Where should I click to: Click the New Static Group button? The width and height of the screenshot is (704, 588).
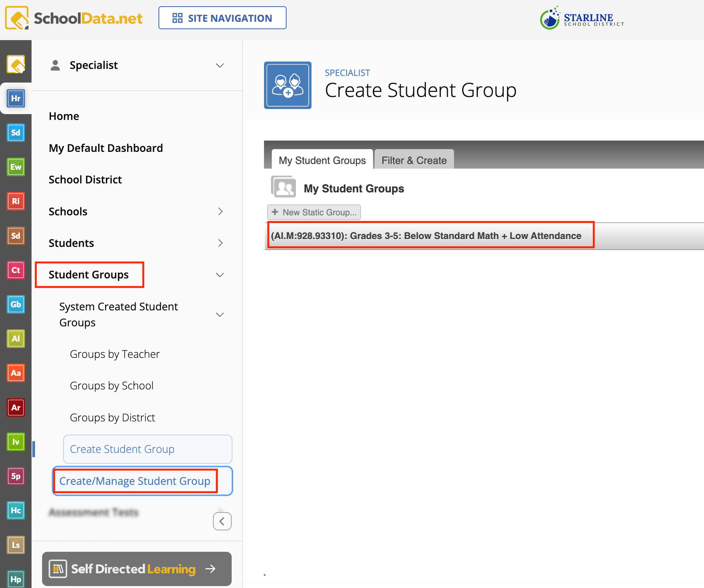pyautogui.click(x=314, y=212)
